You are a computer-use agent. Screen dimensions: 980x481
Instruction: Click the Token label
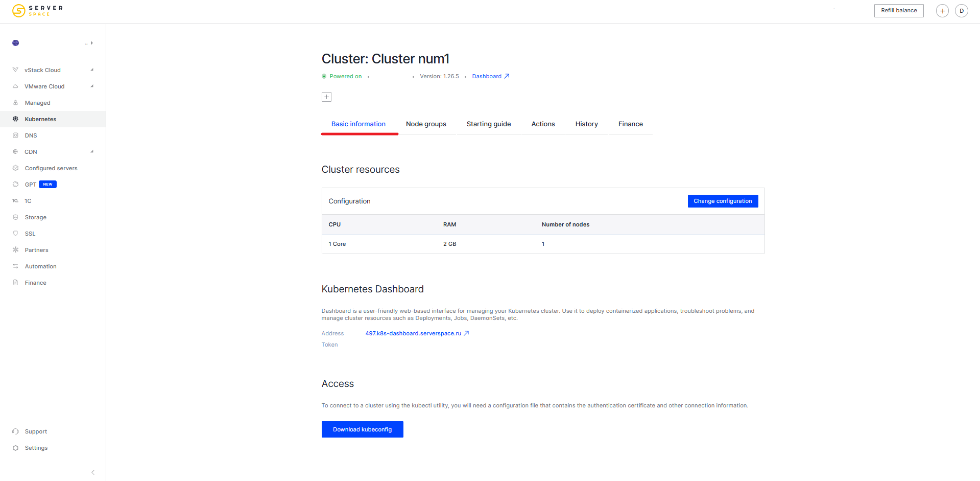(330, 345)
